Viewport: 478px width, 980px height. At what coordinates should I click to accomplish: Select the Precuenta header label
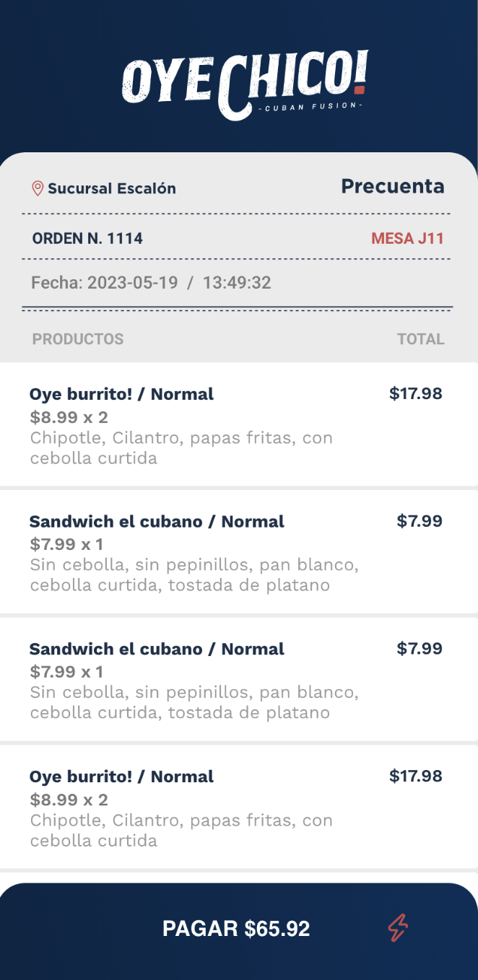point(392,186)
